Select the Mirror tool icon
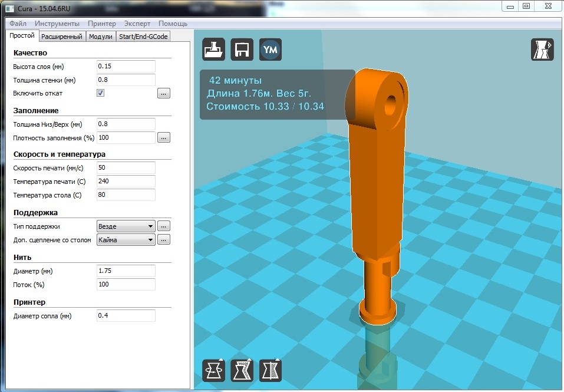The image size is (564, 392). pyautogui.click(x=270, y=370)
